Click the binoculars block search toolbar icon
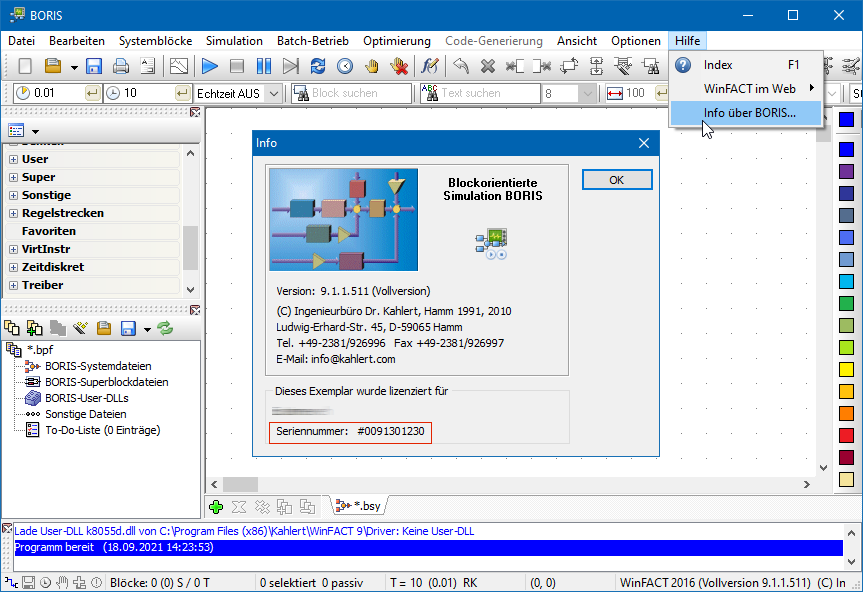This screenshot has height=592, width=863. 651,67
